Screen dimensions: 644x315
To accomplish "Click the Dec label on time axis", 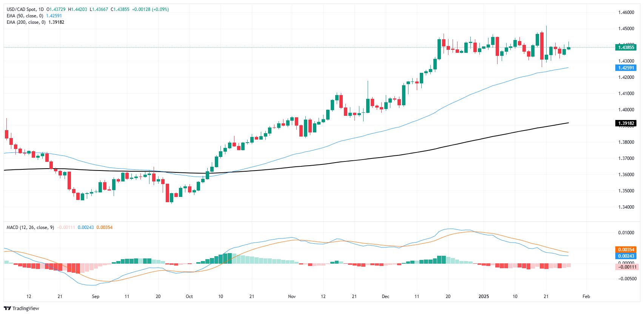I will pyautogui.click(x=385, y=297).
